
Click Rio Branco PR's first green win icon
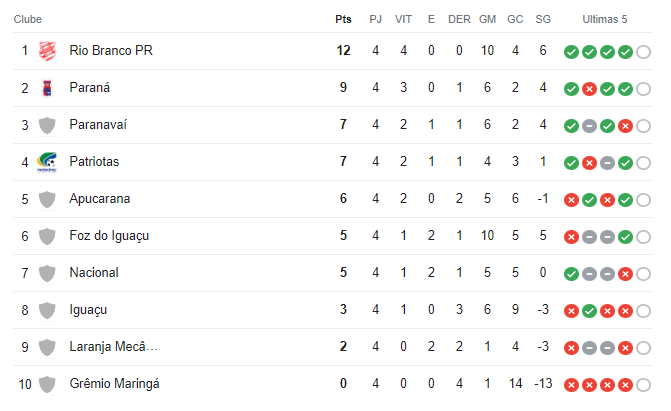571,52
